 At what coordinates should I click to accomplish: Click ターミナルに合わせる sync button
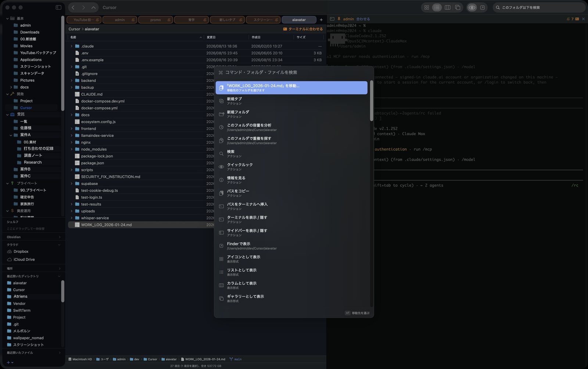point(303,29)
